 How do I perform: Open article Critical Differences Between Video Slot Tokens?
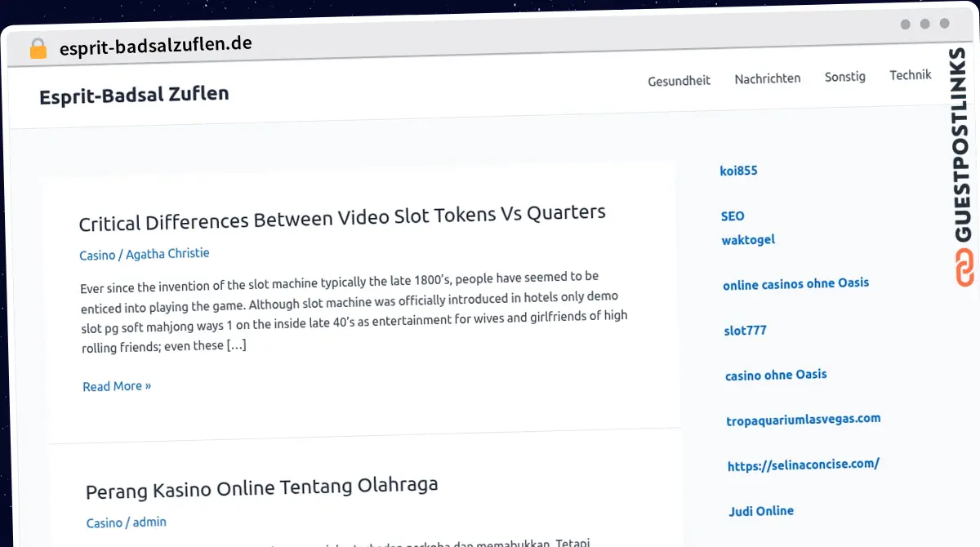tap(342, 217)
